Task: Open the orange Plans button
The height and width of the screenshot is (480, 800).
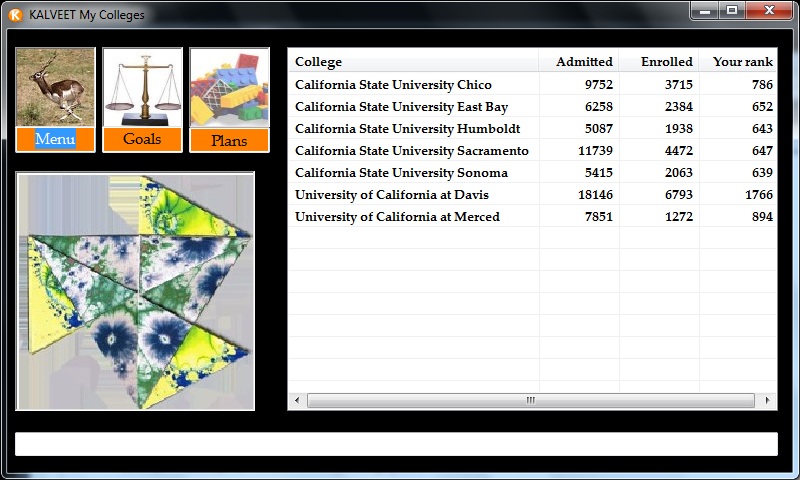Action: click(x=229, y=140)
